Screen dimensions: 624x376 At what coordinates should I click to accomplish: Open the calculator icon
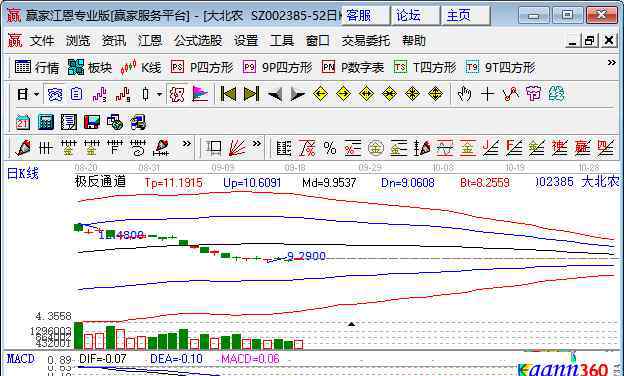tap(45, 122)
